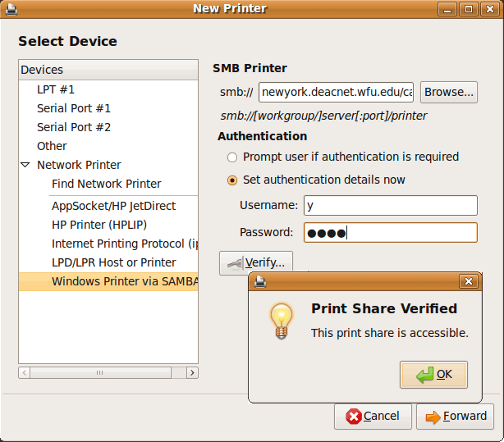Click left arrow of the devices scrollbar
The width and height of the screenshot is (504, 442).
click(25, 372)
